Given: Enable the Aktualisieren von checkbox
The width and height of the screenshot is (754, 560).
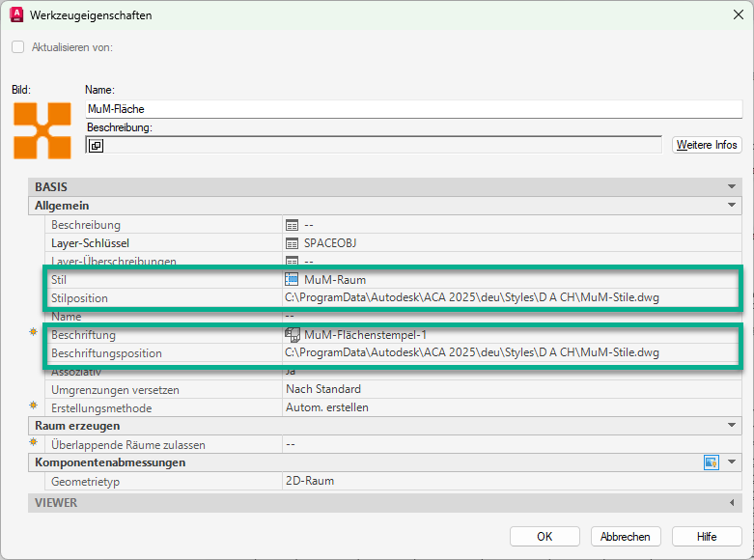Looking at the screenshot, I should [x=18, y=47].
